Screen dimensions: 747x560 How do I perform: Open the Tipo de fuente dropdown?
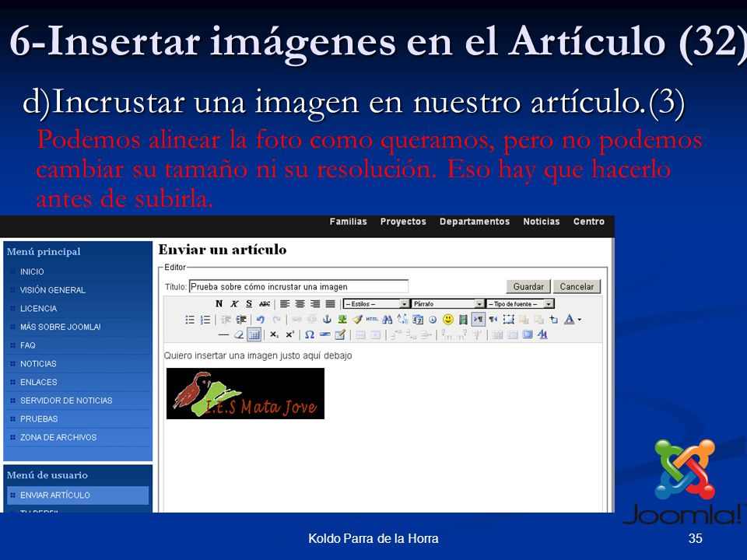coord(521,304)
